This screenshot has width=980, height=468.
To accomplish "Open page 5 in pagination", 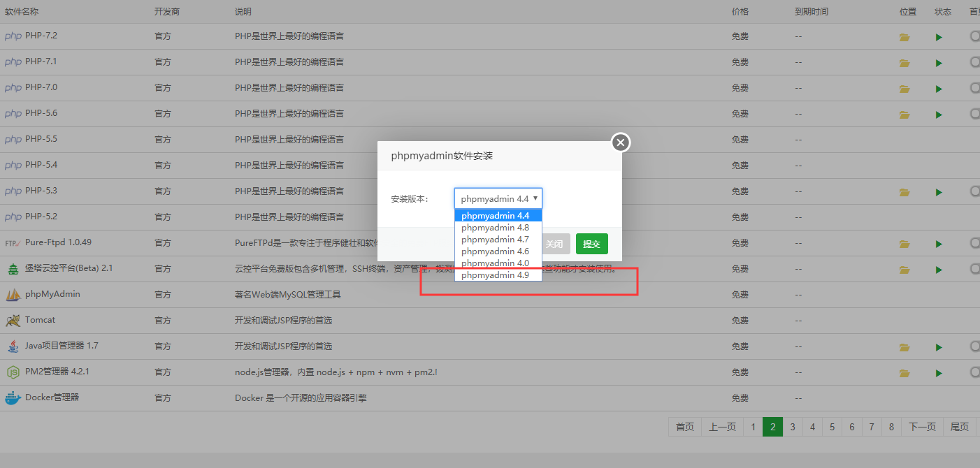I will click(833, 427).
